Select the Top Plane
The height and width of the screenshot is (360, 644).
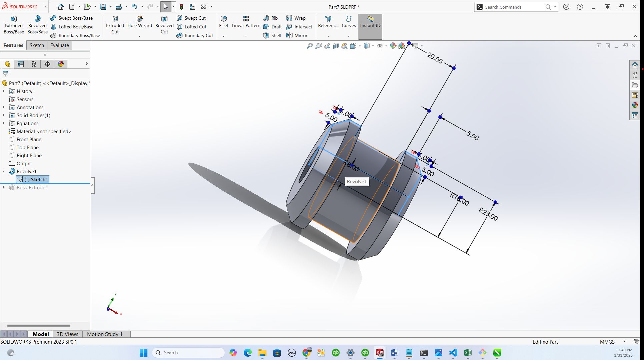tap(24, 148)
